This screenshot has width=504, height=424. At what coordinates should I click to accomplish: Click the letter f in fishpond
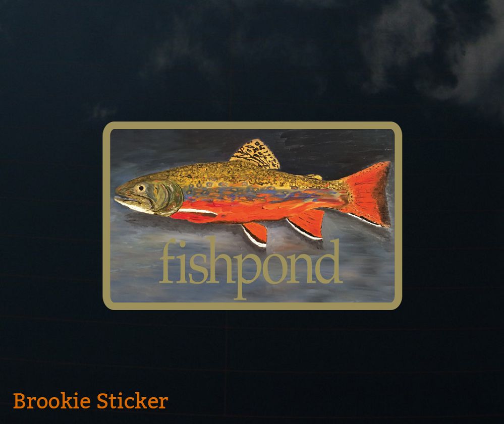pyautogui.click(x=169, y=261)
